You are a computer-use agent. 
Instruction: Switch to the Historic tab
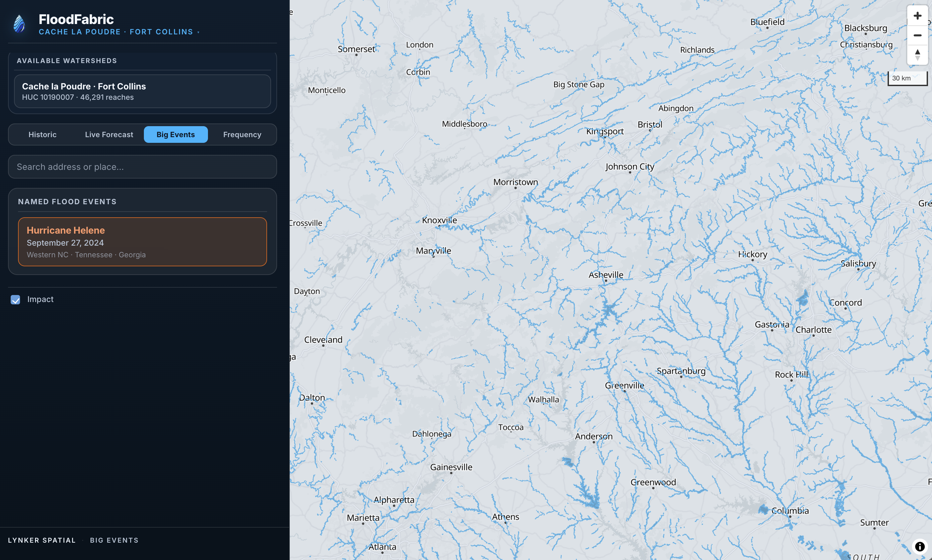43,134
